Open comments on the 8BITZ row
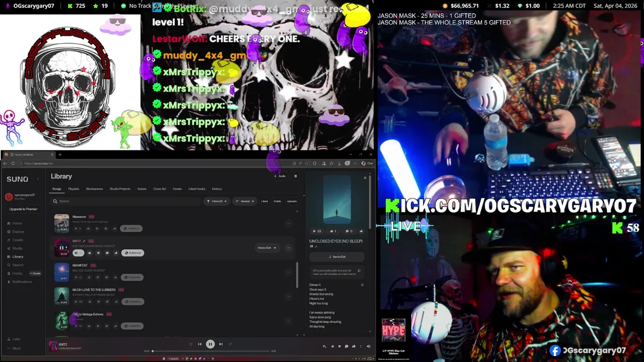The width and height of the screenshot is (644, 362). pyautogui.click(x=107, y=253)
